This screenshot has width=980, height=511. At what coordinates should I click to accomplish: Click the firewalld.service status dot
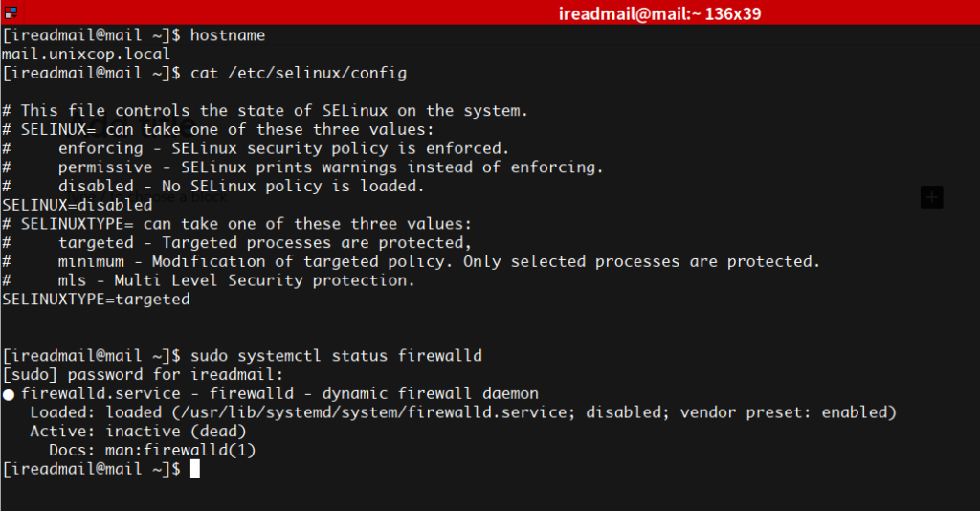tap(8, 394)
